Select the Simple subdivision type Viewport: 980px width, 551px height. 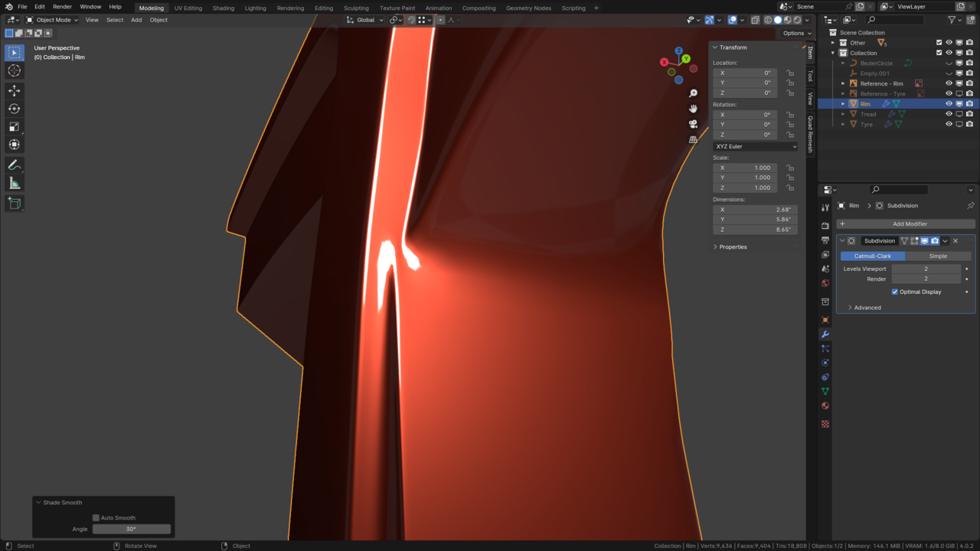(x=938, y=256)
